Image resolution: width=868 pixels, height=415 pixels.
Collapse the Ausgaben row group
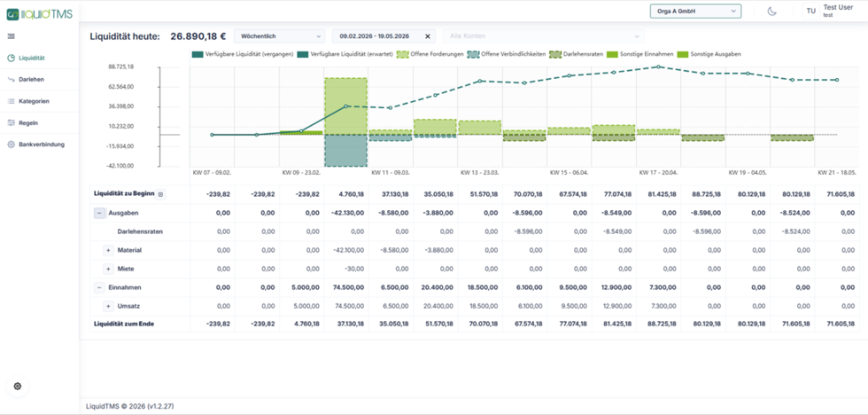click(x=99, y=213)
